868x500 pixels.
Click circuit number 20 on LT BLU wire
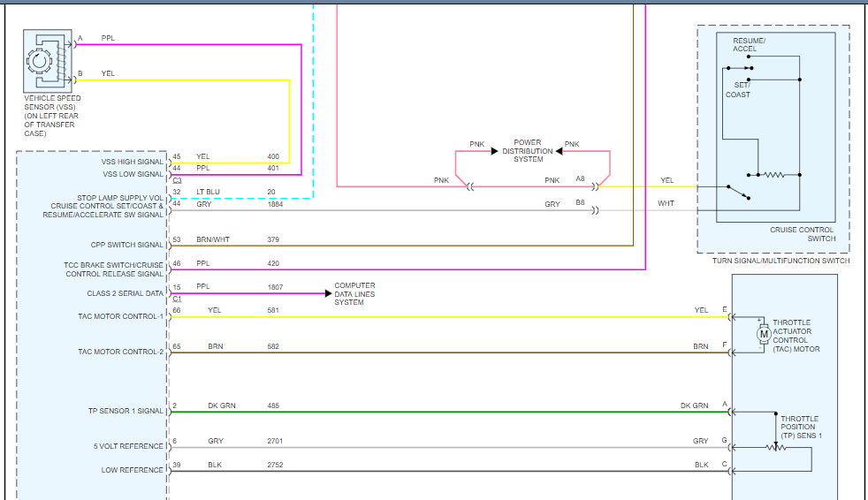coord(271,192)
